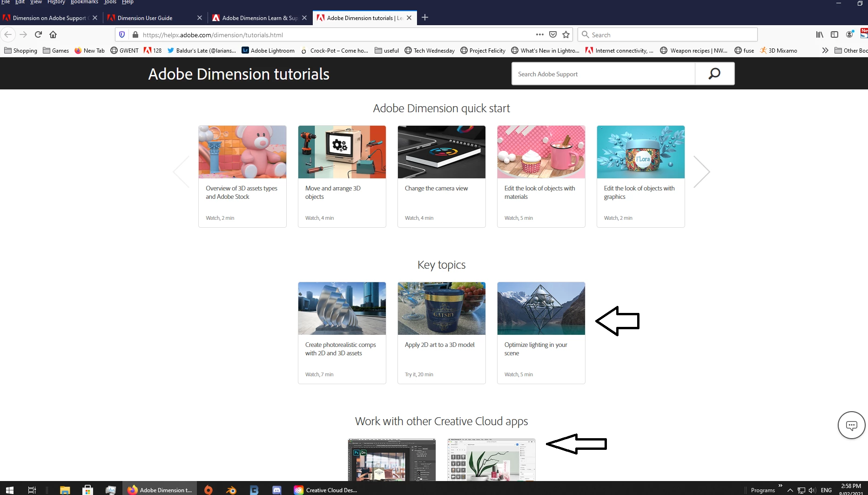Open the chat support bubble icon

(x=852, y=425)
